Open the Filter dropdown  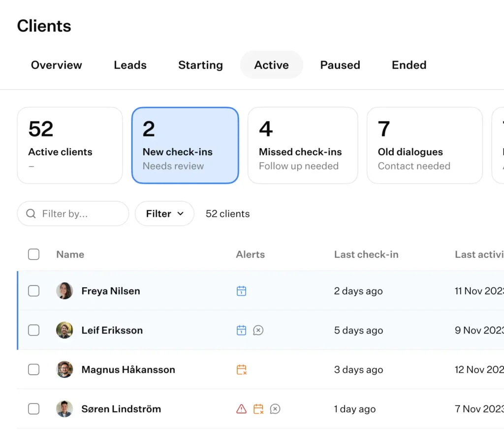164,213
